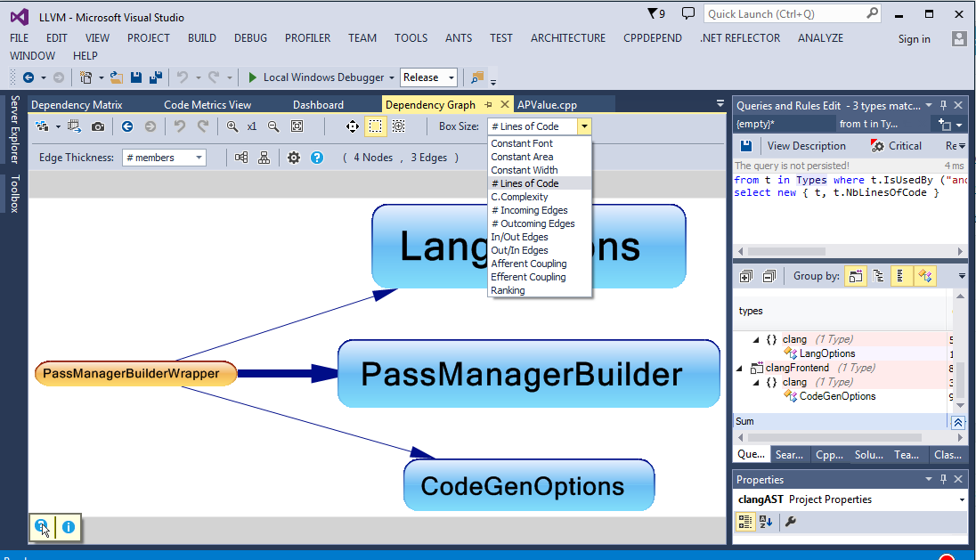Collapse the clang namespace above LangOptions
This screenshot has width=976, height=560.
pos(756,340)
